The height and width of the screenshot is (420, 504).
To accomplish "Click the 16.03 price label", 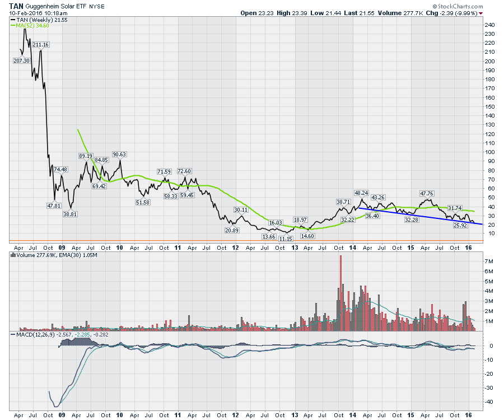I will (x=276, y=223).
